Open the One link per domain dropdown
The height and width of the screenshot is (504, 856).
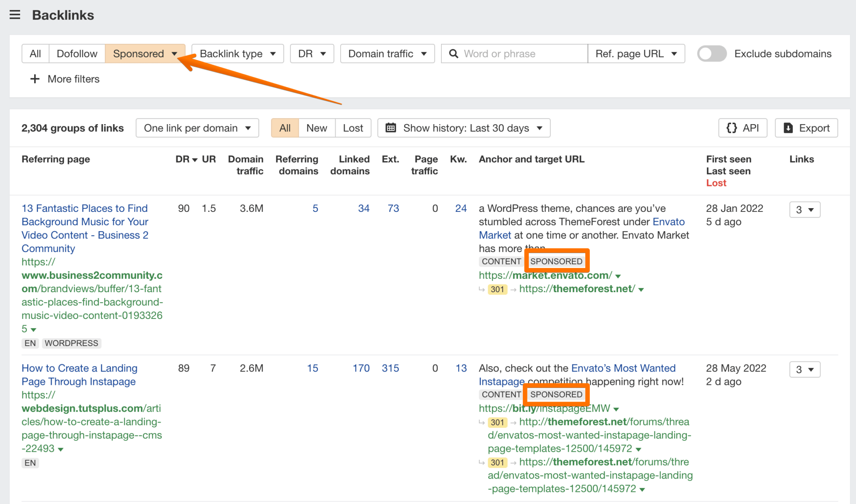pos(197,128)
